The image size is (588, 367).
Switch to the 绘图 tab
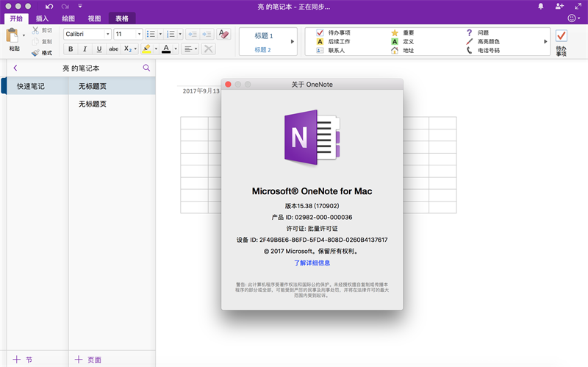tap(68, 18)
